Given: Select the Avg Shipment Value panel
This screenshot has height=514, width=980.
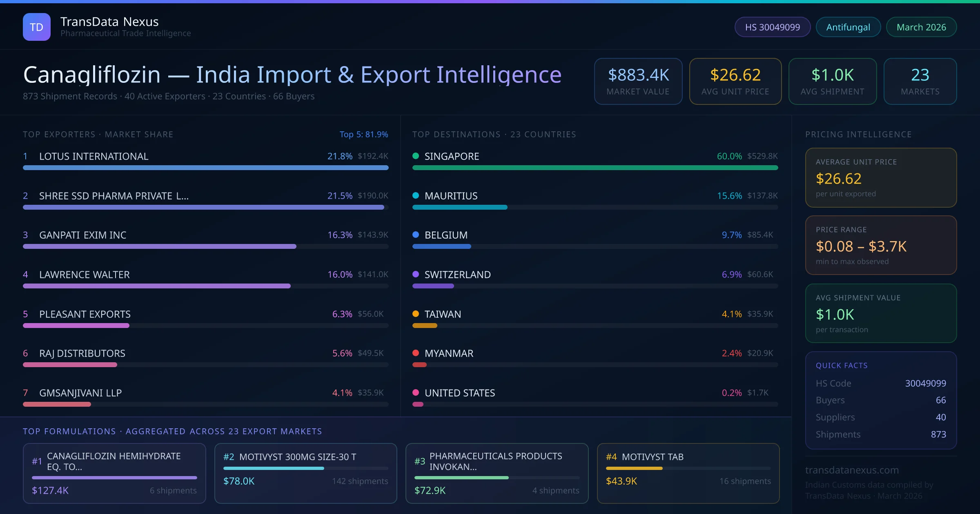Looking at the screenshot, I should coord(881,313).
